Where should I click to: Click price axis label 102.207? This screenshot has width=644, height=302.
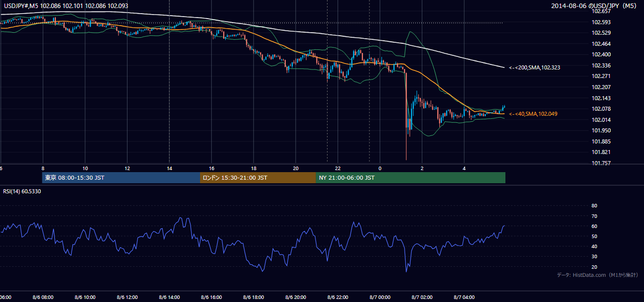click(600, 87)
